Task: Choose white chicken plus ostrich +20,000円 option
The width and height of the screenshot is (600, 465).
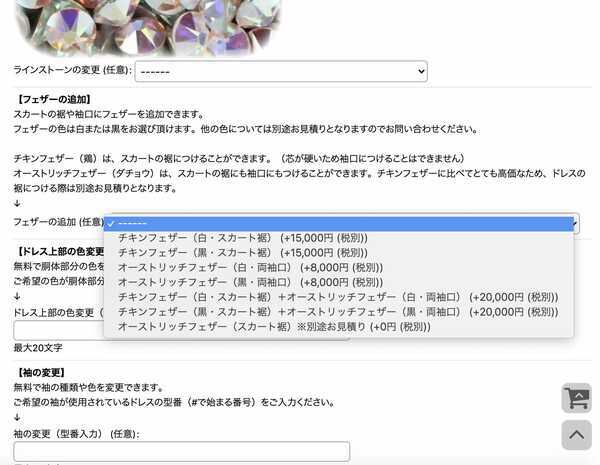Action: tap(339, 297)
